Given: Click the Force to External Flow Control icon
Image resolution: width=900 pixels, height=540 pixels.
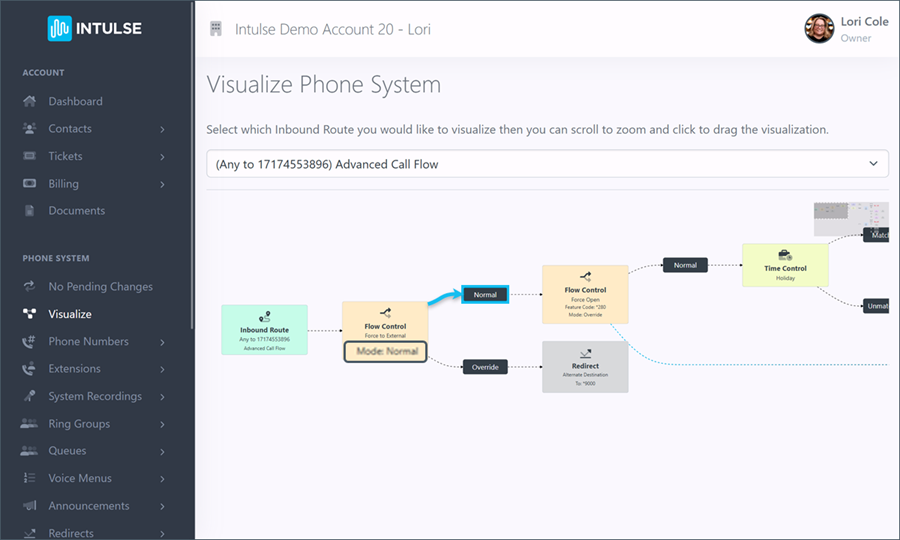Looking at the screenshot, I should (x=385, y=313).
